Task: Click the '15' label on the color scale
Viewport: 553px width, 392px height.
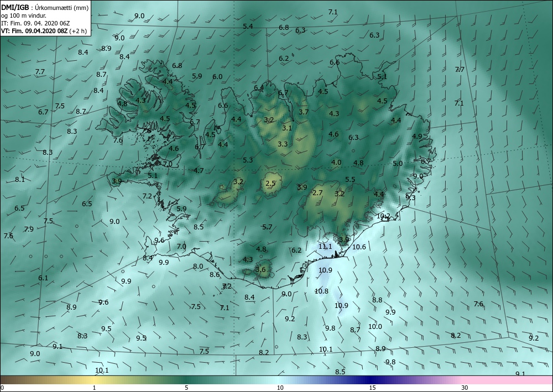Action: (x=372, y=388)
